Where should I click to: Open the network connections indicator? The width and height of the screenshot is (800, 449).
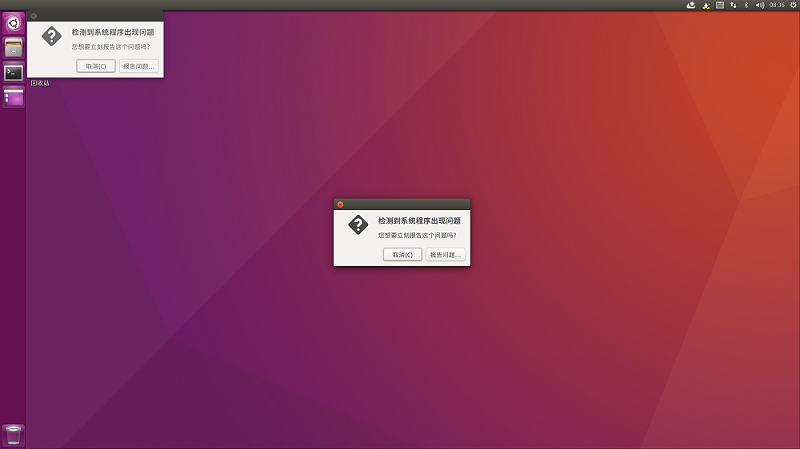733,5
